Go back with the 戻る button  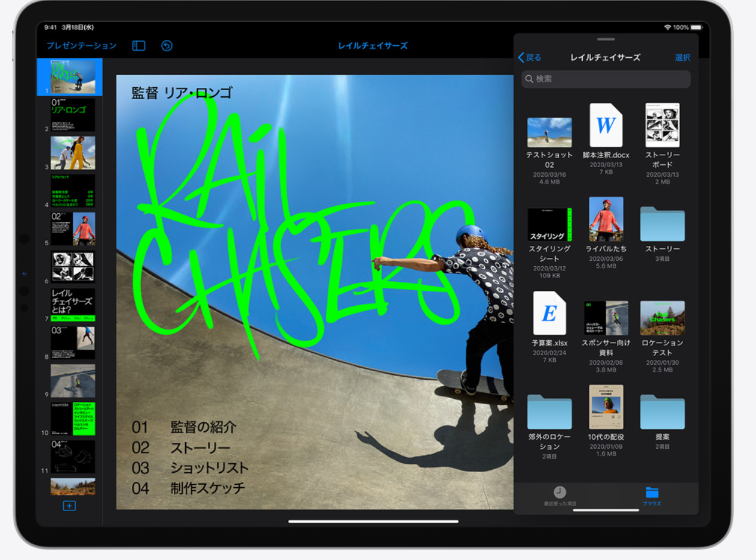point(530,57)
